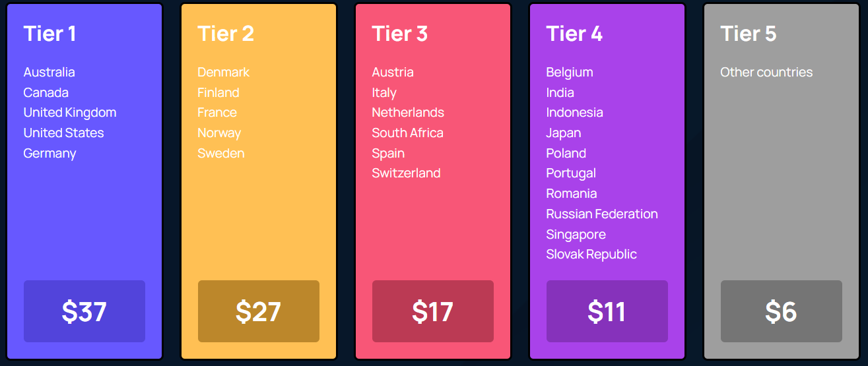Choose the $17 price button
The height and width of the screenshot is (366, 868).
(x=433, y=311)
